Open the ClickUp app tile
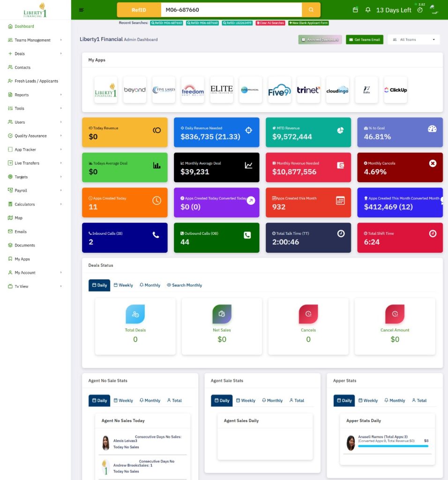 395,90
